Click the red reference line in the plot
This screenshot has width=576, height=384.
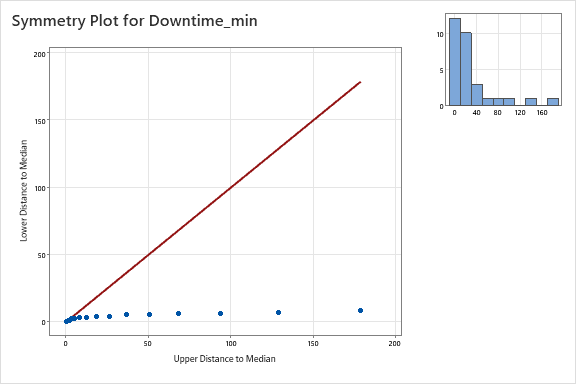pos(217,199)
